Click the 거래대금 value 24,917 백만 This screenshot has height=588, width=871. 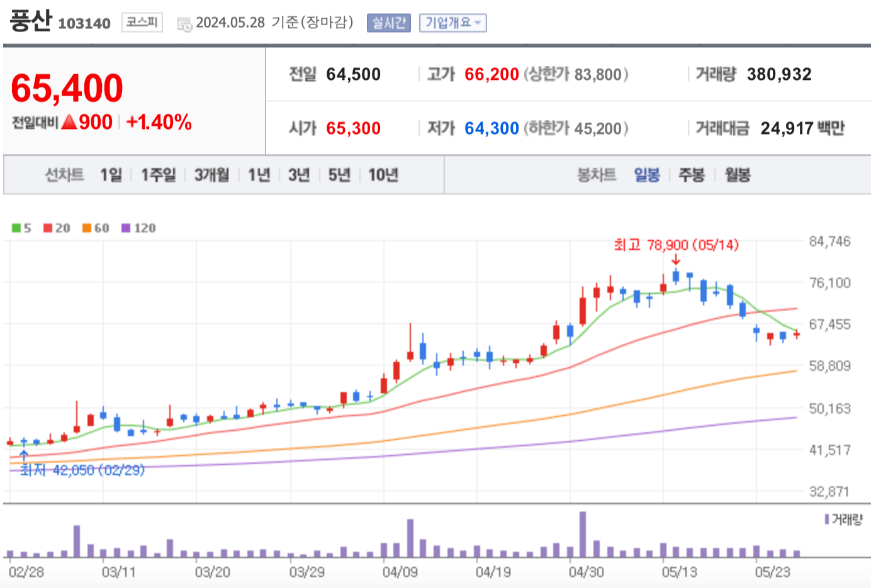click(x=802, y=128)
